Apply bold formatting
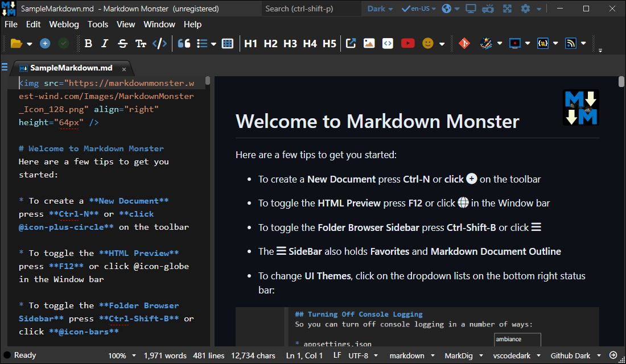 pos(89,43)
